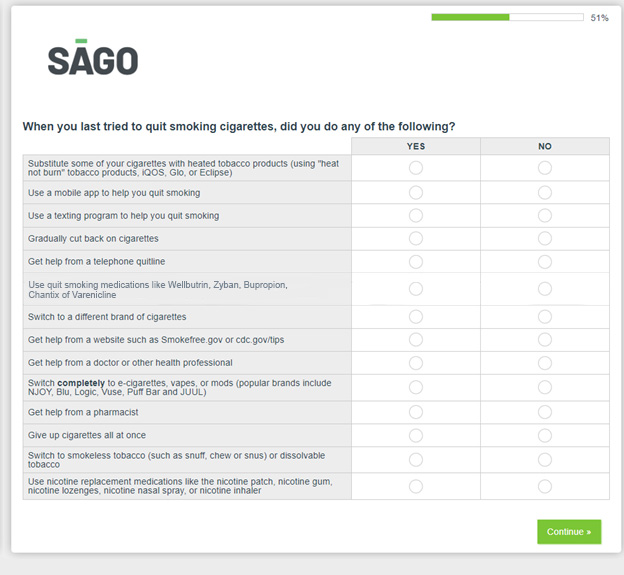
Task: Select No for mobile app help
Action: pyautogui.click(x=545, y=193)
